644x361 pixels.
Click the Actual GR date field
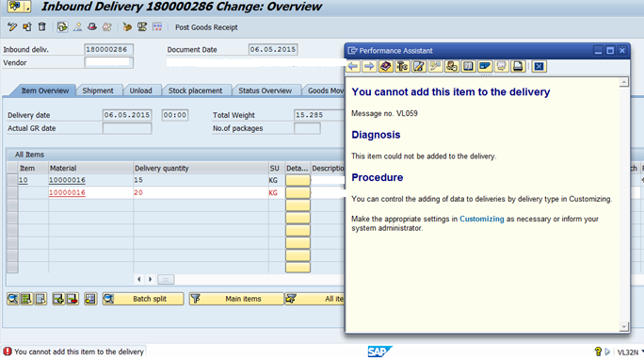(x=127, y=128)
